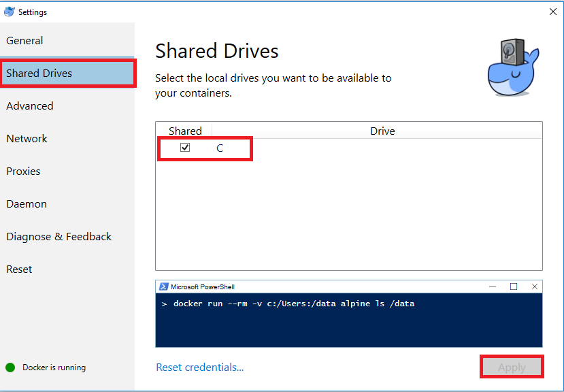Open Diagnose & Feedback section
564x392 pixels.
click(59, 237)
